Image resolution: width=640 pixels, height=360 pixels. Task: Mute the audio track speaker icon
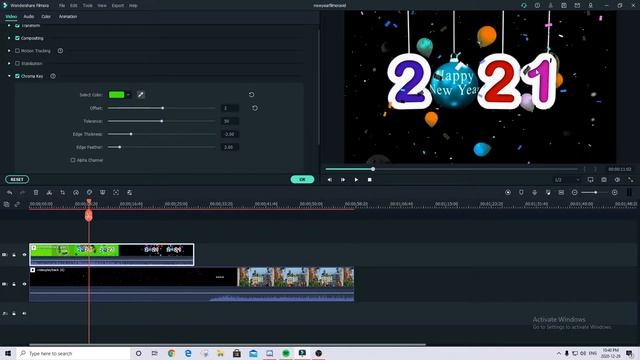pyautogui.click(x=24, y=313)
